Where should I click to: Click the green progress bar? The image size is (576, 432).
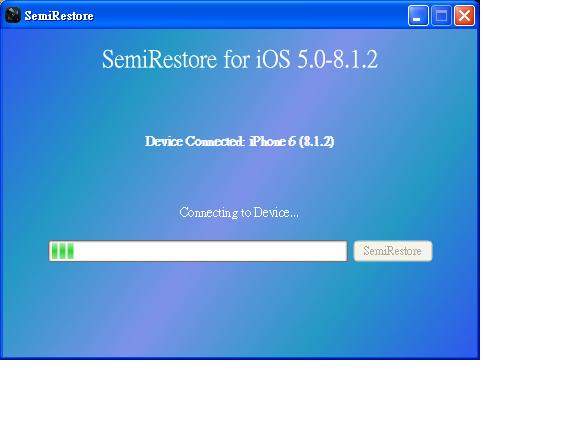(x=198, y=251)
